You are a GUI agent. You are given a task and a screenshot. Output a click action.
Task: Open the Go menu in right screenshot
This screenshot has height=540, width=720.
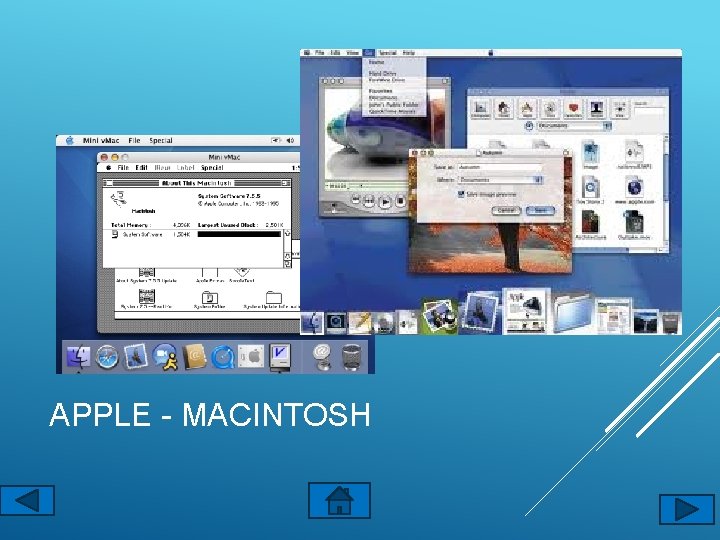pos(369,53)
